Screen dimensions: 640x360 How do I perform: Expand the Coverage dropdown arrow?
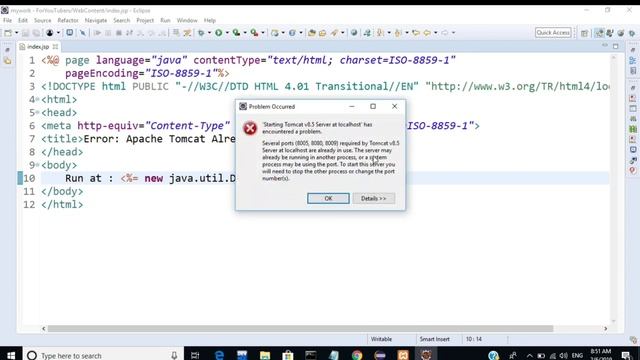point(244,33)
